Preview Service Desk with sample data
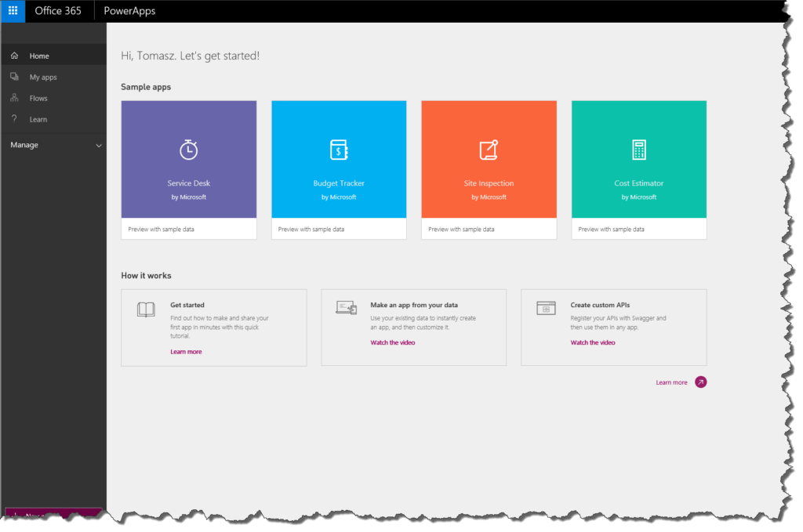The height and width of the screenshot is (532, 803). [161, 229]
